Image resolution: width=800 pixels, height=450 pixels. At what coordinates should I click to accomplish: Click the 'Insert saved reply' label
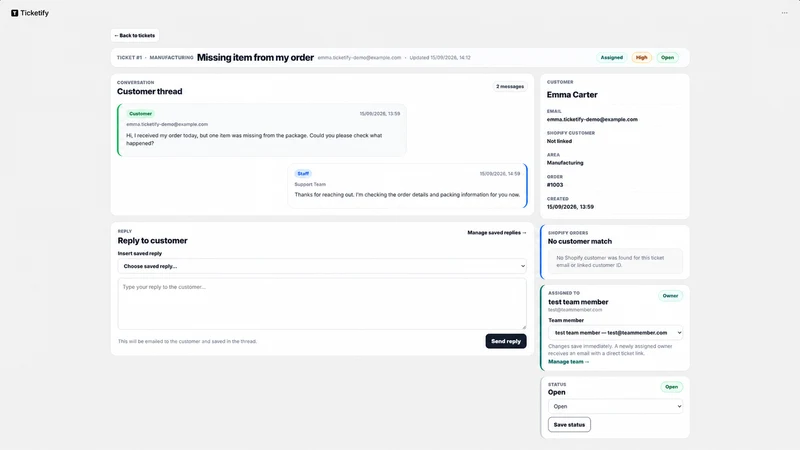140,253
